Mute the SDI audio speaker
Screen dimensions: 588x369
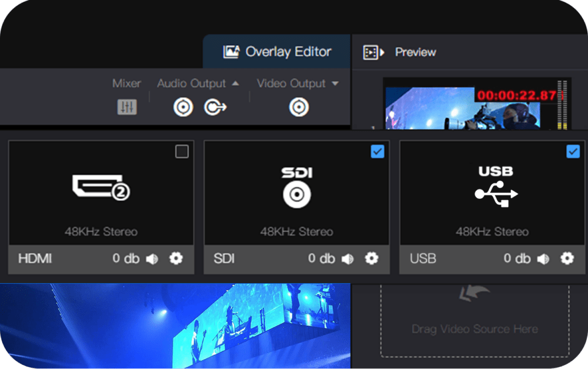[x=348, y=259]
